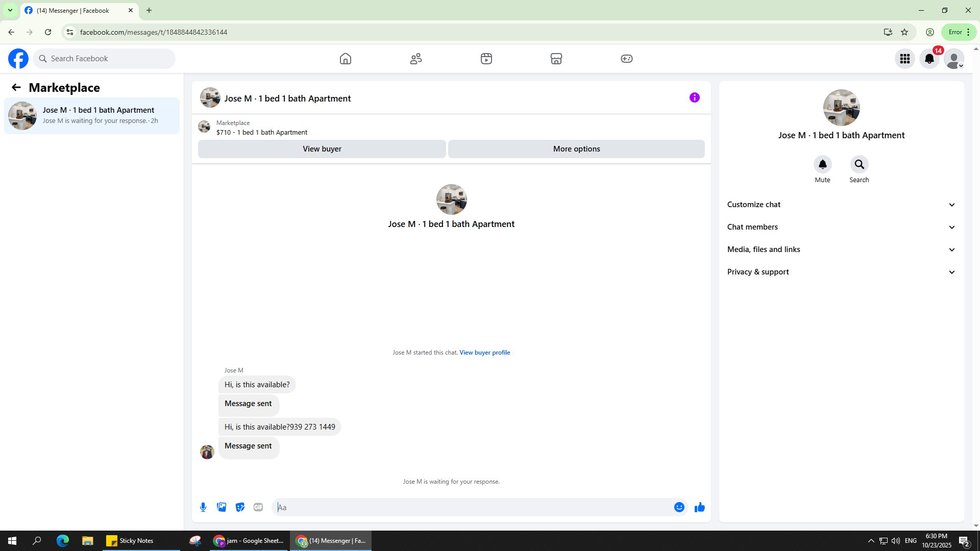980x551 pixels.
Task: Open the View buyer profile link
Action: click(484, 353)
